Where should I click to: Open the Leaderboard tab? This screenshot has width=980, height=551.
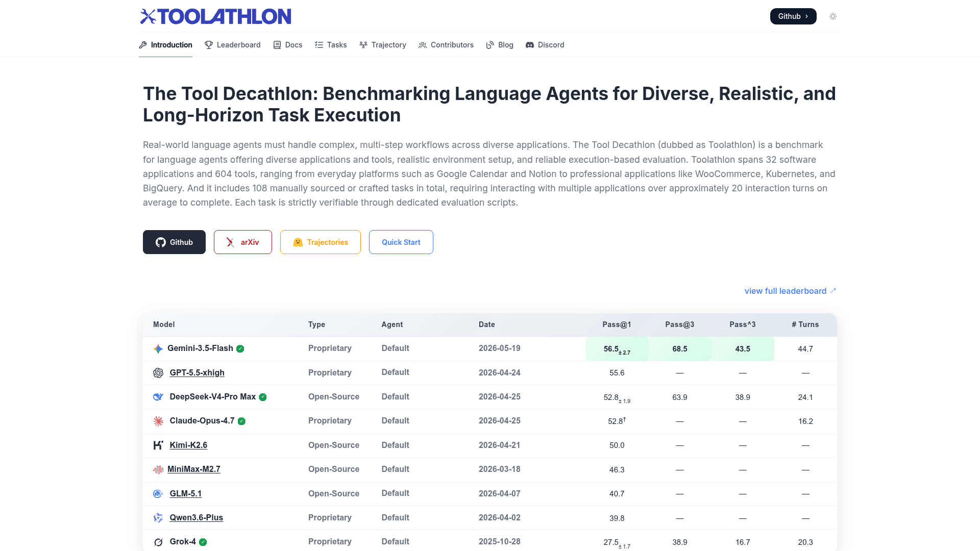(233, 45)
